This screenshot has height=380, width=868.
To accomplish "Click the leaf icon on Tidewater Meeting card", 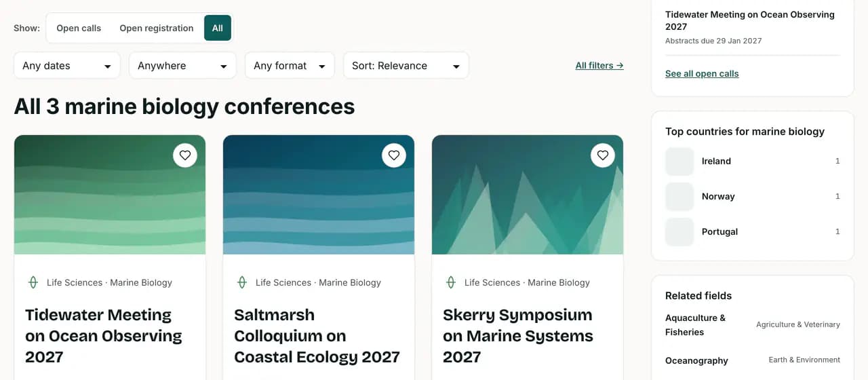I will click(x=33, y=282).
